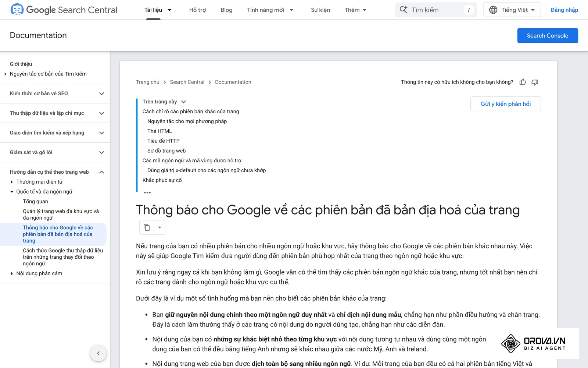Click the Search Console button
588x368 pixels.
548,36
